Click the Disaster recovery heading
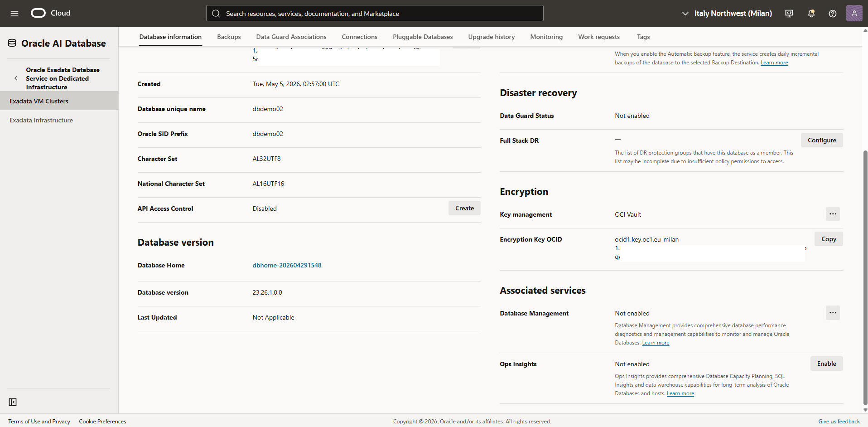The height and width of the screenshot is (427, 868). [x=538, y=93]
